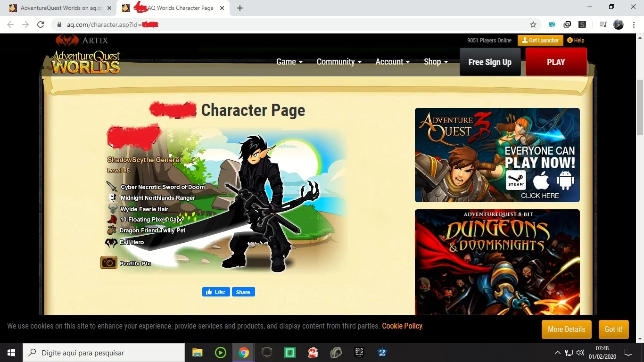Show hidden system tray icons

[558, 353]
